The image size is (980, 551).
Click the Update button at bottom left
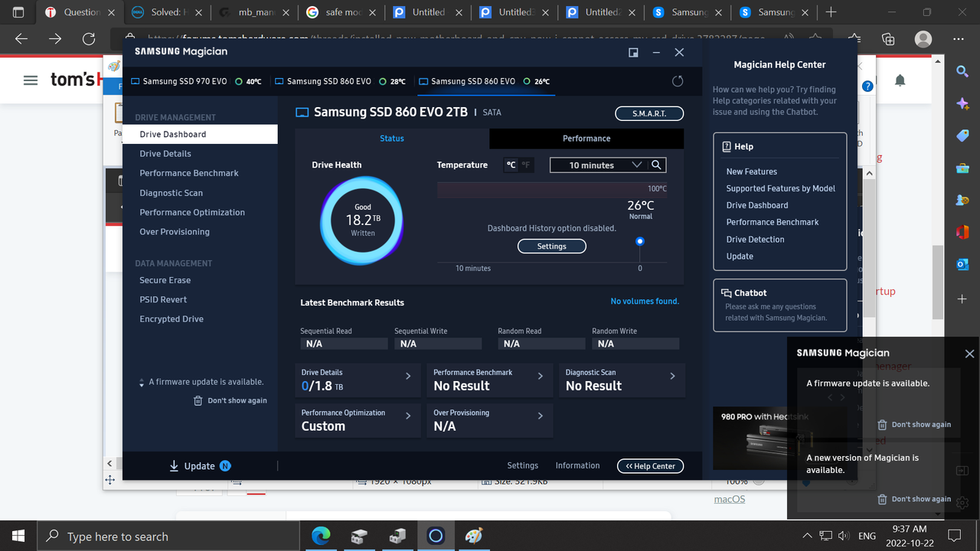[x=199, y=465]
